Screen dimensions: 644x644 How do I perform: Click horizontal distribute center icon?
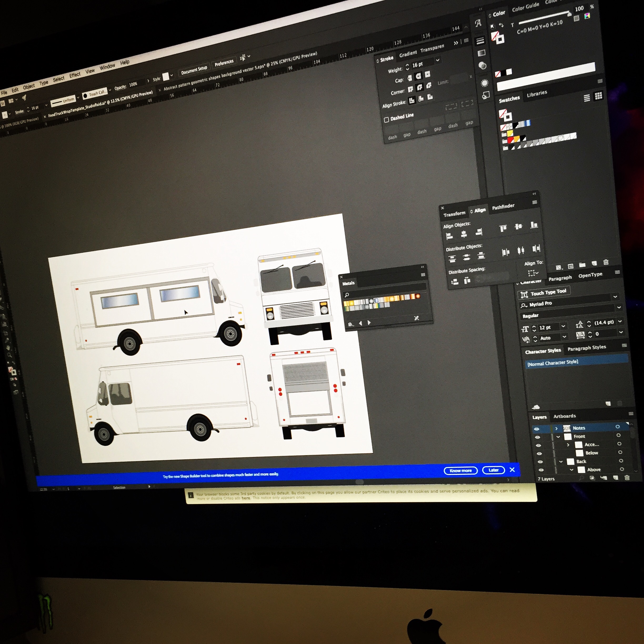(x=520, y=250)
